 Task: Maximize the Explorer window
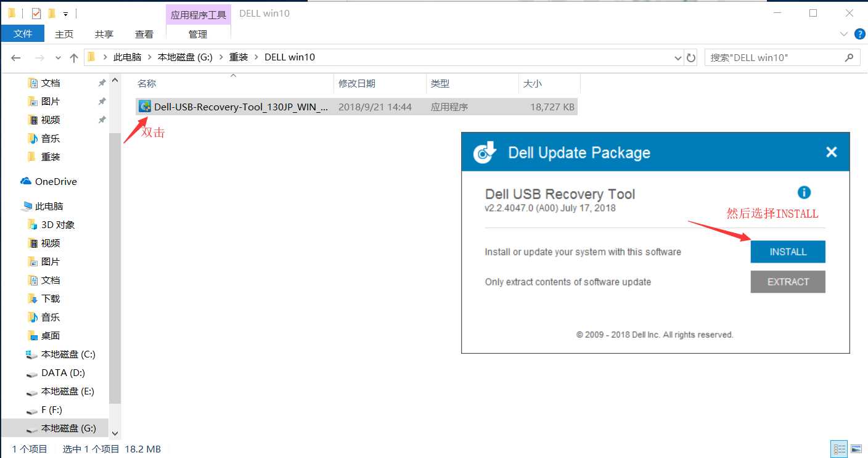(813, 13)
